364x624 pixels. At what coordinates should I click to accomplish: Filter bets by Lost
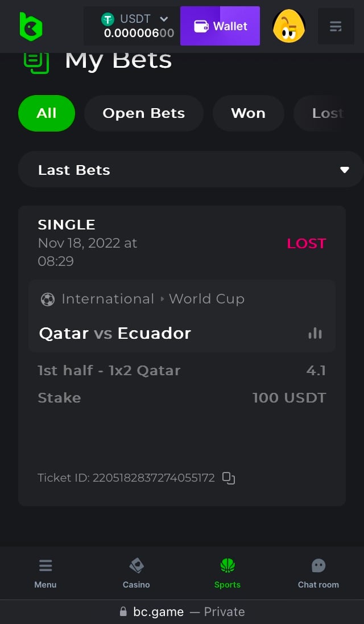point(328,113)
